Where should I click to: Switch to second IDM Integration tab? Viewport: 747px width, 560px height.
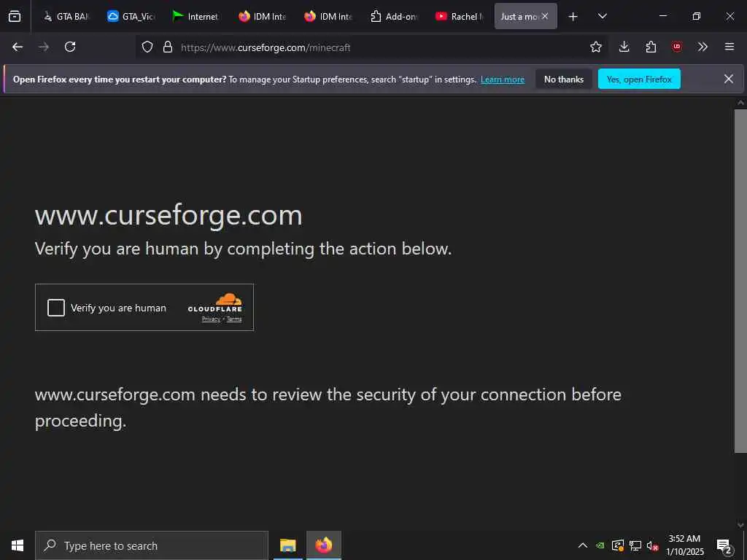coord(328,16)
